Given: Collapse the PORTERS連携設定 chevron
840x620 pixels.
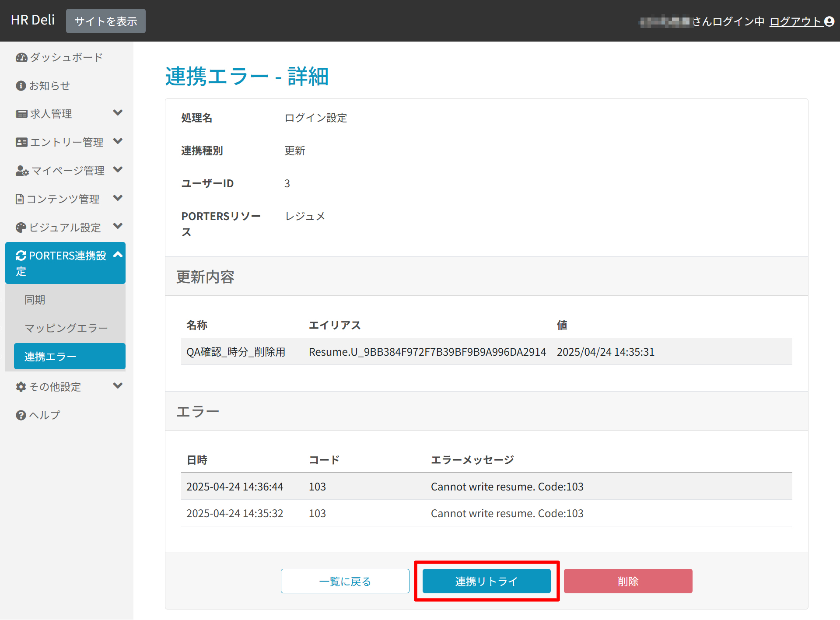Looking at the screenshot, I should pos(118,255).
